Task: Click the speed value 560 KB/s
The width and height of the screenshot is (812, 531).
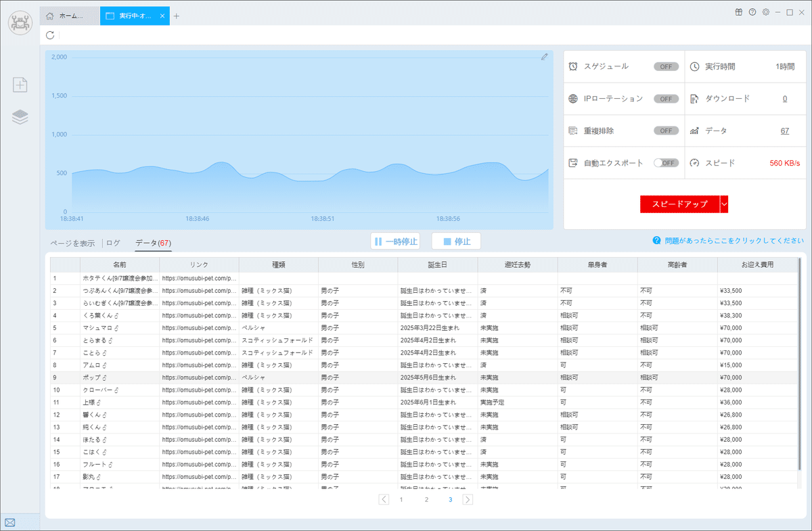Action: click(785, 163)
